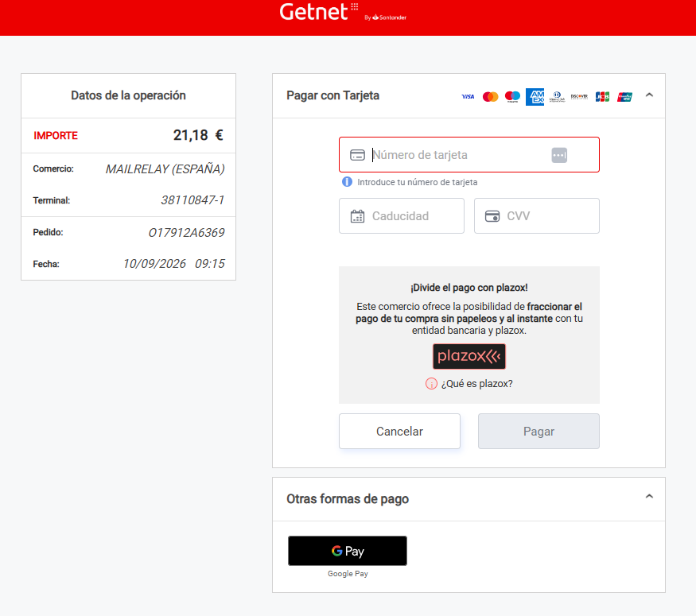Click the Diners Club logo
The height and width of the screenshot is (616, 696).
point(557,96)
